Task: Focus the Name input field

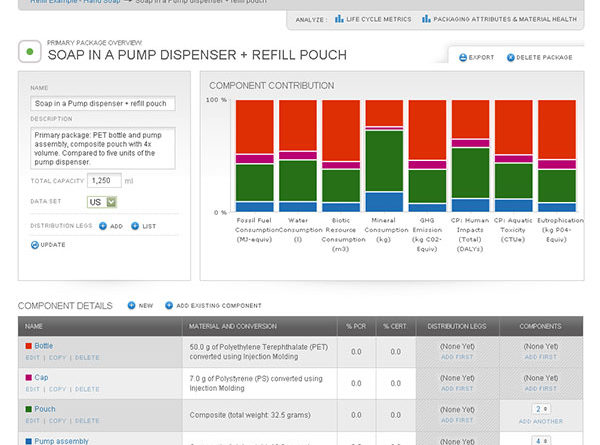Action: (x=103, y=103)
